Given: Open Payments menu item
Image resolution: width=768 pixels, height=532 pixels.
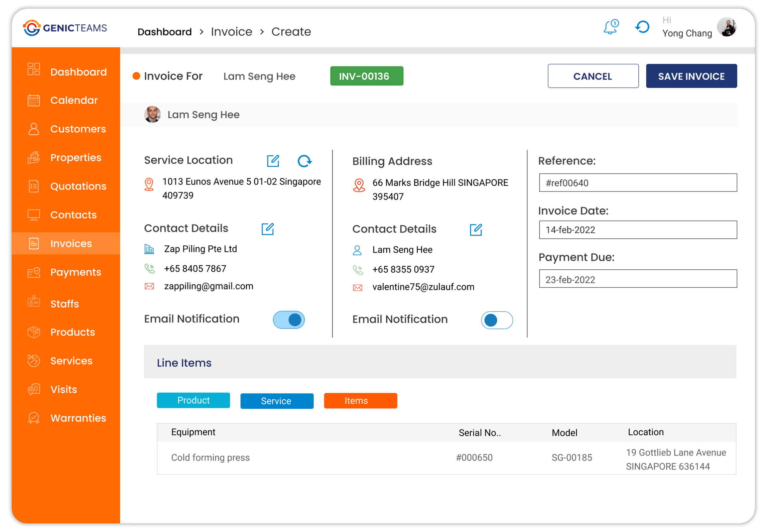Looking at the screenshot, I should tap(76, 273).
